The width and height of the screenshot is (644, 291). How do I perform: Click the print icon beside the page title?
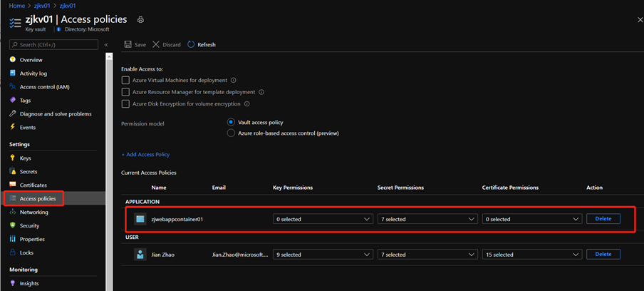click(x=140, y=20)
